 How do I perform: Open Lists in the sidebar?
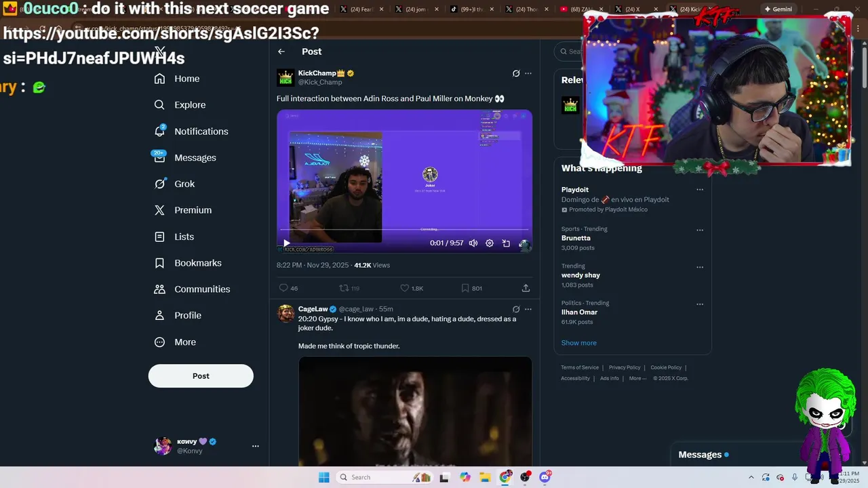tap(174, 237)
